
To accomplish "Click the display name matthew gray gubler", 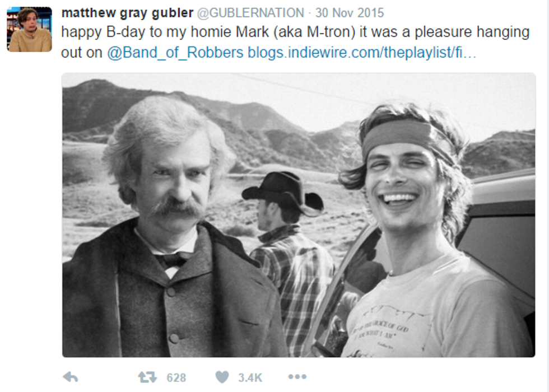I will 128,13.
